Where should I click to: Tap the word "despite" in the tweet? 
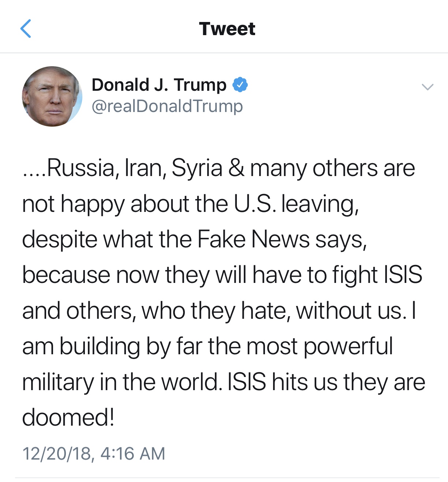point(60,240)
